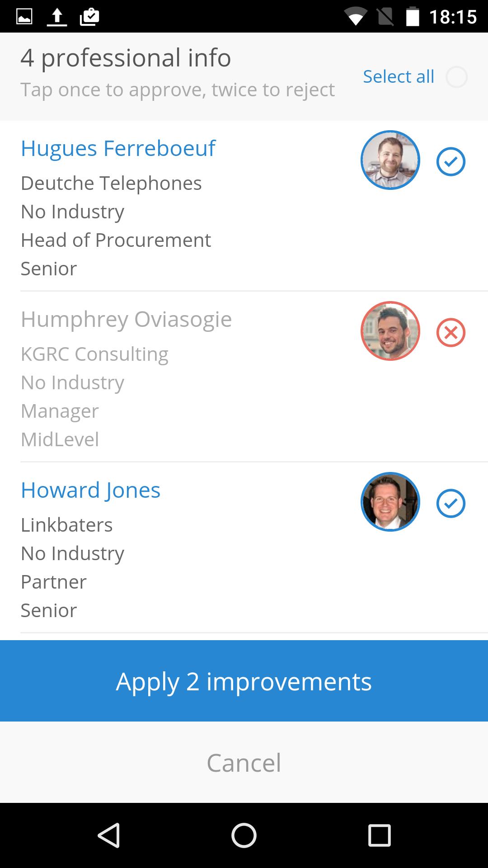Viewport: 488px width, 868px height.
Task: Toggle approval check for Howard Jones
Action: pyautogui.click(x=450, y=503)
